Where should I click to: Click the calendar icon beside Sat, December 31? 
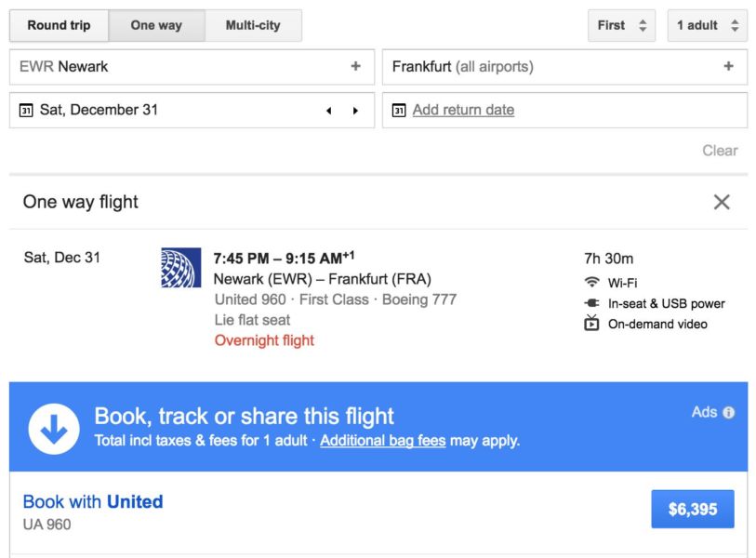click(x=26, y=111)
